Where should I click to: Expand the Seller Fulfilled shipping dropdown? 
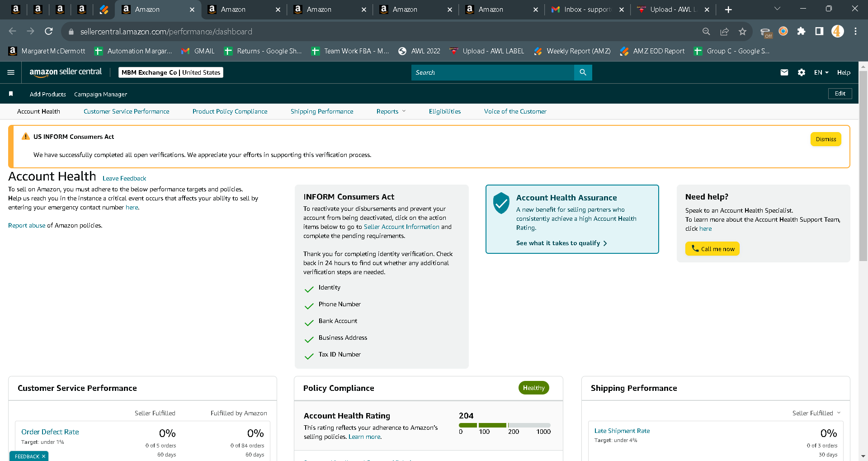pos(816,413)
